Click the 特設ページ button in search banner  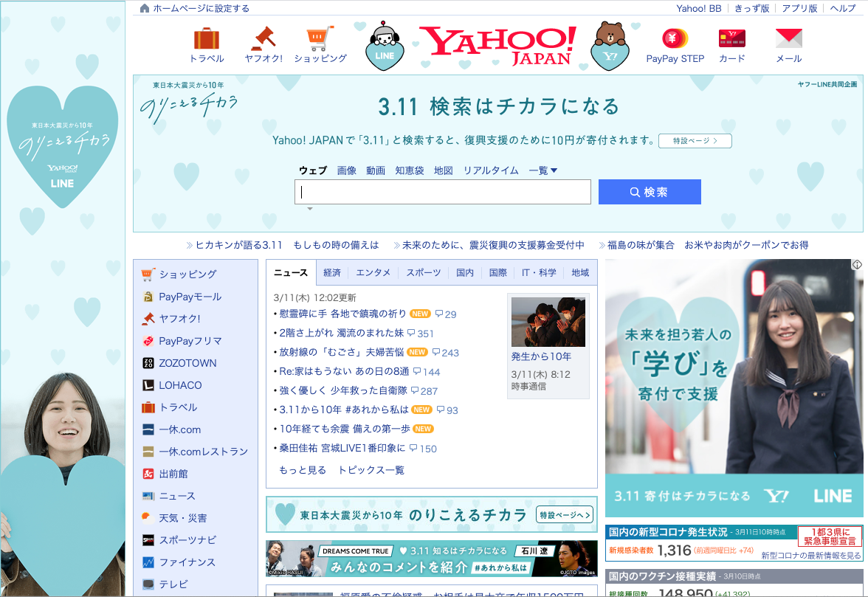pyautogui.click(x=695, y=141)
